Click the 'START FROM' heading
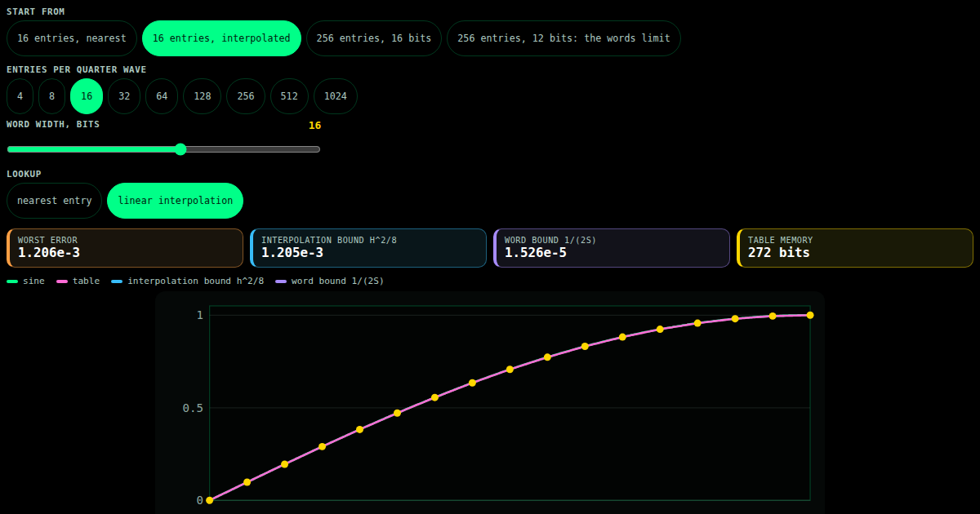The width and height of the screenshot is (980, 514). 36,11
